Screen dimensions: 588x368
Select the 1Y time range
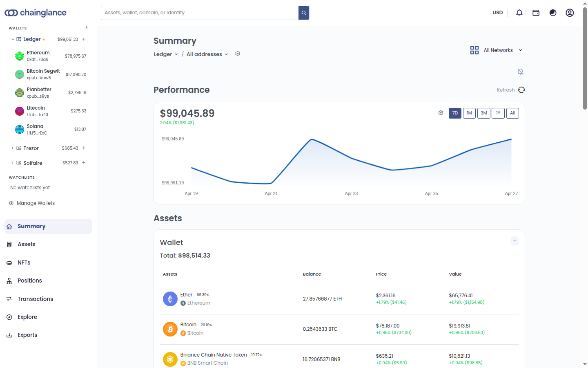tap(498, 113)
